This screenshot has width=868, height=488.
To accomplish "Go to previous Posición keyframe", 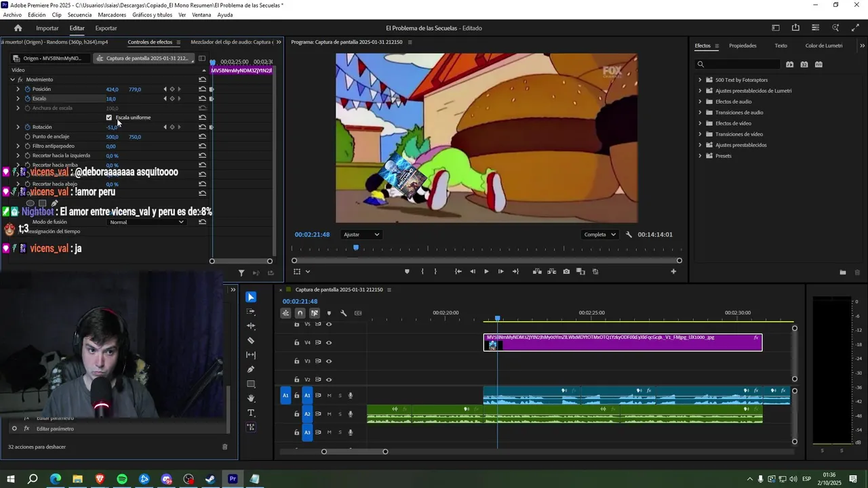I will tap(165, 89).
